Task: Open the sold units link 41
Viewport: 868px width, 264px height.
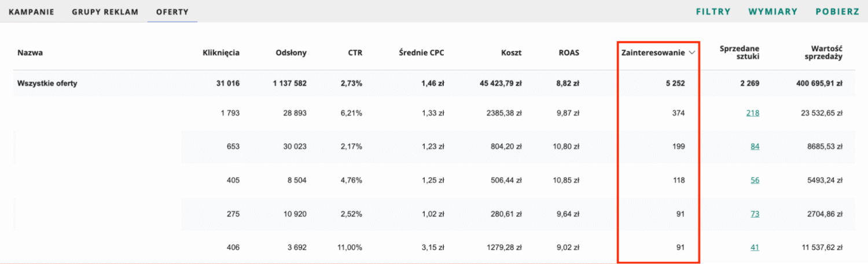Action: [x=755, y=247]
